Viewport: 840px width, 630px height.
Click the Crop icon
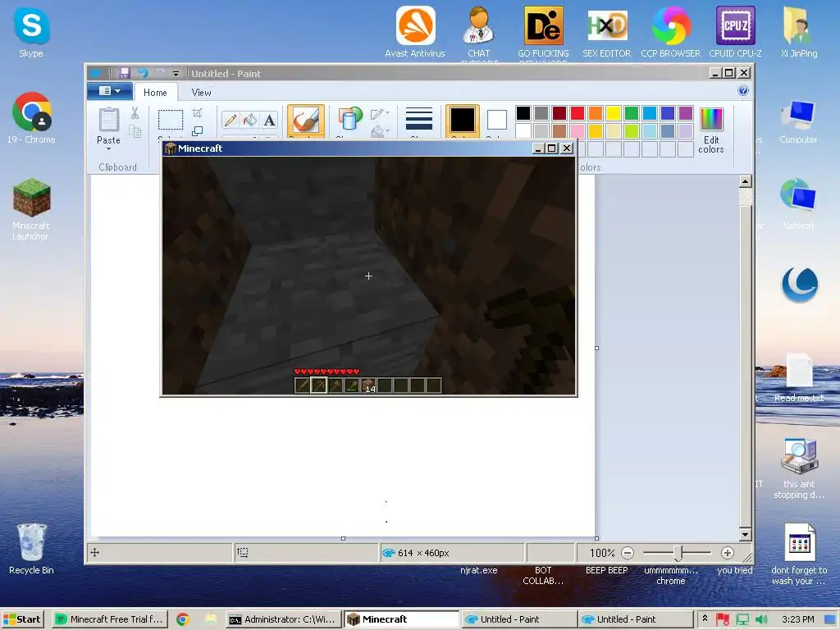click(197, 113)
